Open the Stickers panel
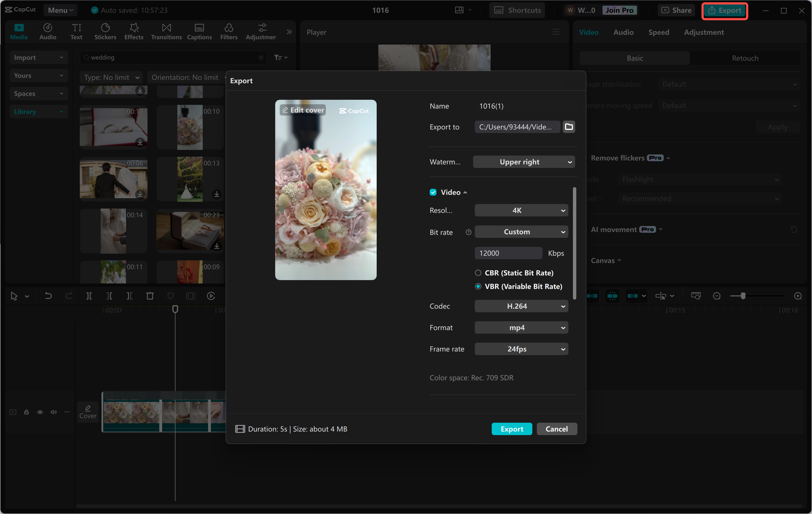 pyautogui.click(x=105, y=31)
